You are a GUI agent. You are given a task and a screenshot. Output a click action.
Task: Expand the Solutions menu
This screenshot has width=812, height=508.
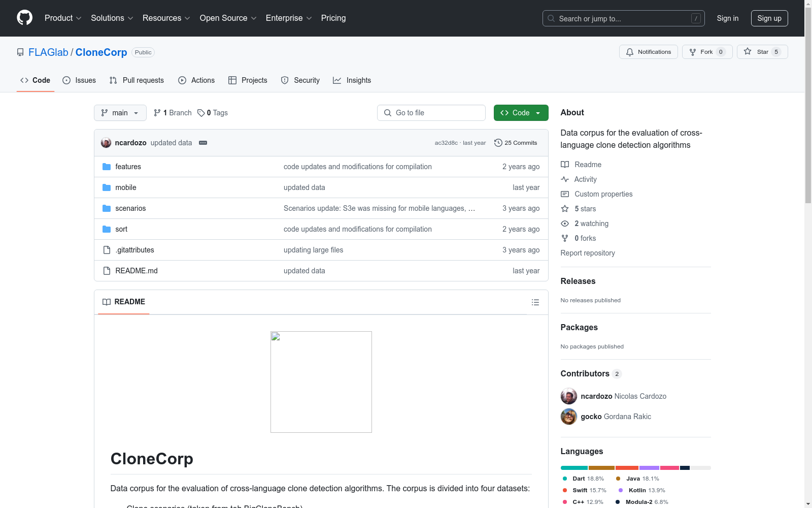(112, 18)
